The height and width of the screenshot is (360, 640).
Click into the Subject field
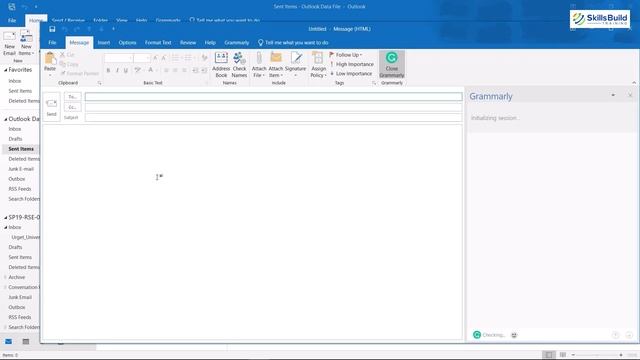[273, 118]
